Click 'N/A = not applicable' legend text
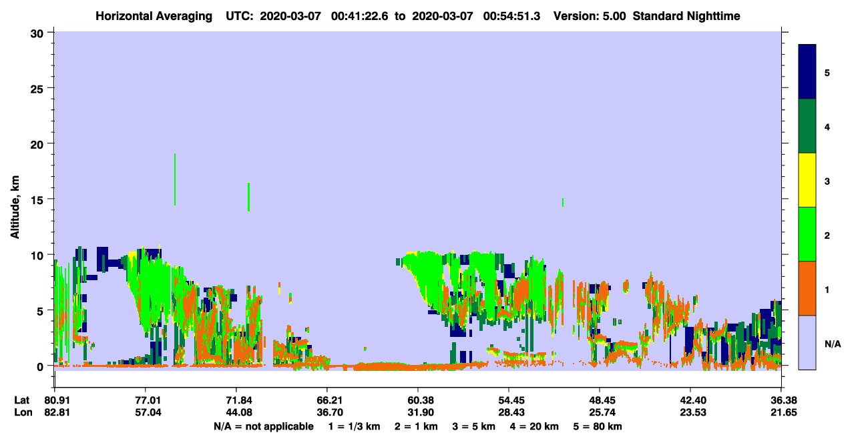Image resolution: width=868 pixels, height=445 pixels. pos(263,426)
